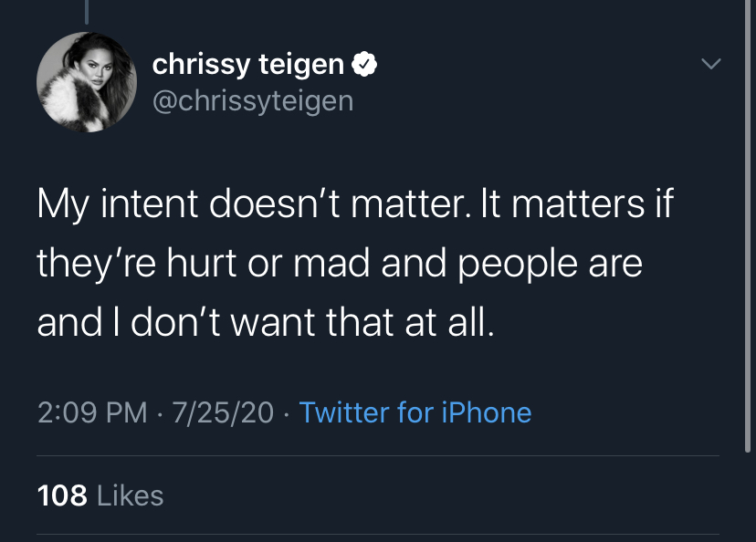Click the number 108 in the likes count
Image resolution: width=756 pixels, height=542 pixels.
tap(62, 495)
